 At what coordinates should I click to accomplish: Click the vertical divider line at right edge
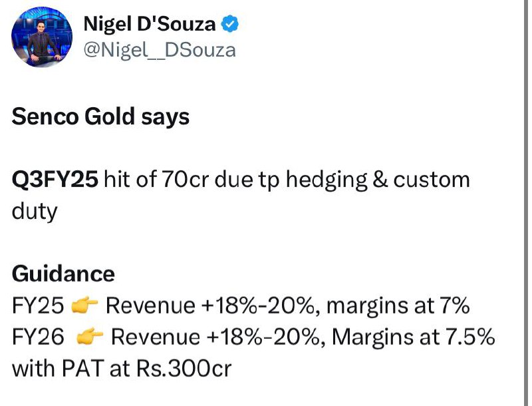pyautogui.click(x=525, y=203)
